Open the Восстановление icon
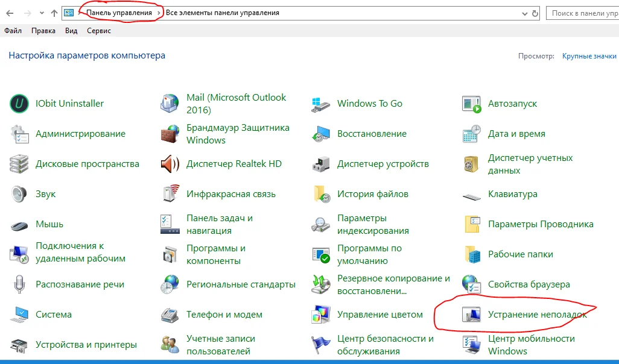The height and width of the screenshot is (364, 619). [x=320, y=134]
